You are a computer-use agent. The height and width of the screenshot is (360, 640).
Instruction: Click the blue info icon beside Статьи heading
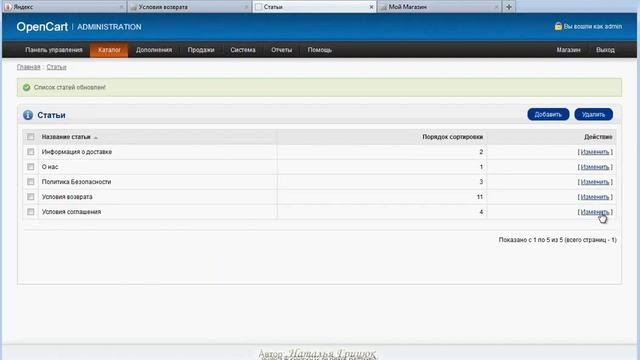click(28, 115)
